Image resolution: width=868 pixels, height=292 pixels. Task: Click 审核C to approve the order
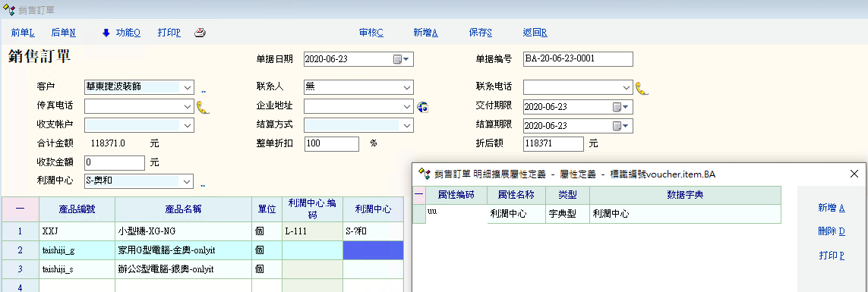371,33
